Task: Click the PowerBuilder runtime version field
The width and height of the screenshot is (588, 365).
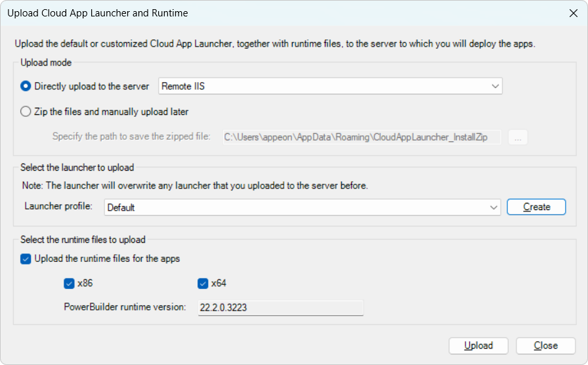Action: click(281, 307)
